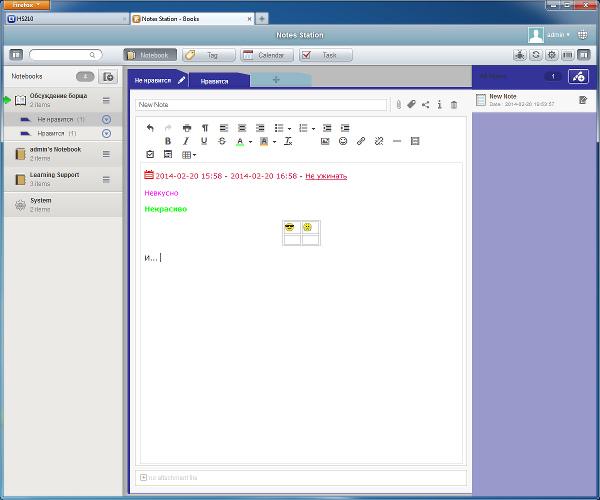Share the current note
The height and width of the screenshot is (500, 600).
coord(426,104)
